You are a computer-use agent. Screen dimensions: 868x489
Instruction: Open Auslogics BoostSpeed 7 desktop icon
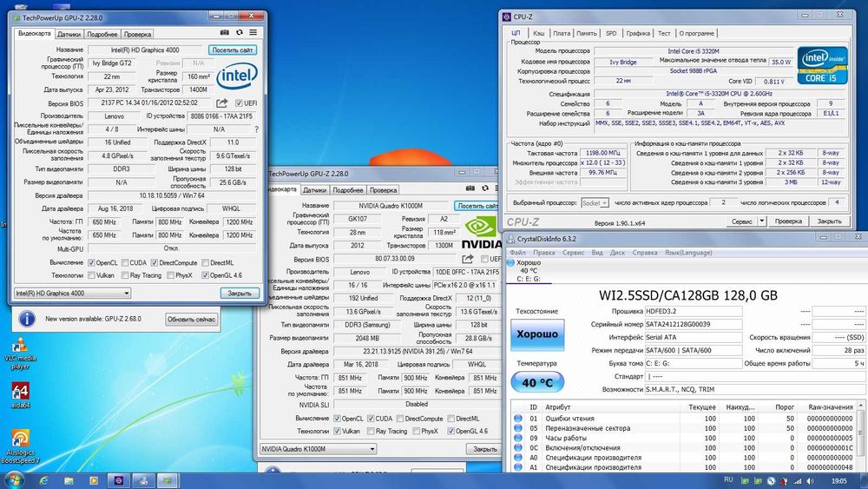point(20,446)
